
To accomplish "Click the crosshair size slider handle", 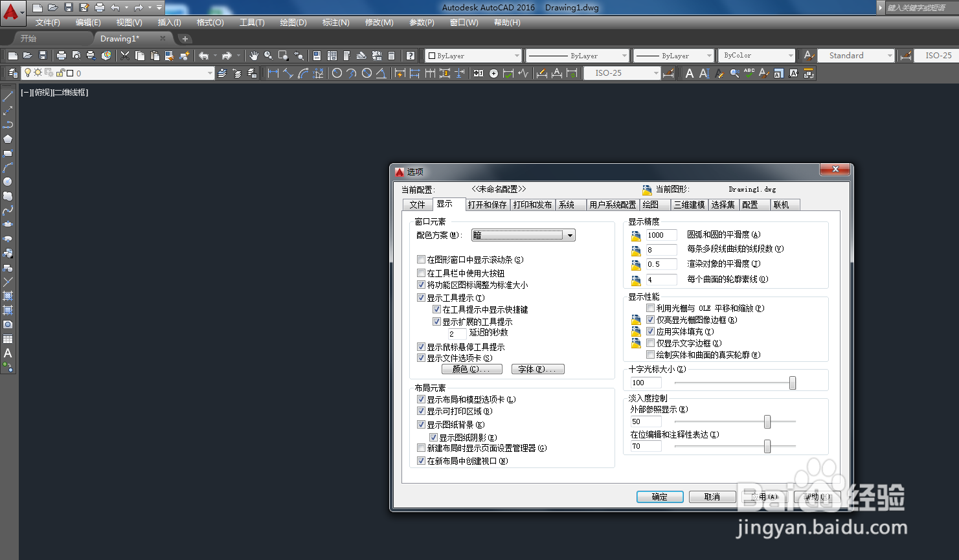I will coord(792,383).
